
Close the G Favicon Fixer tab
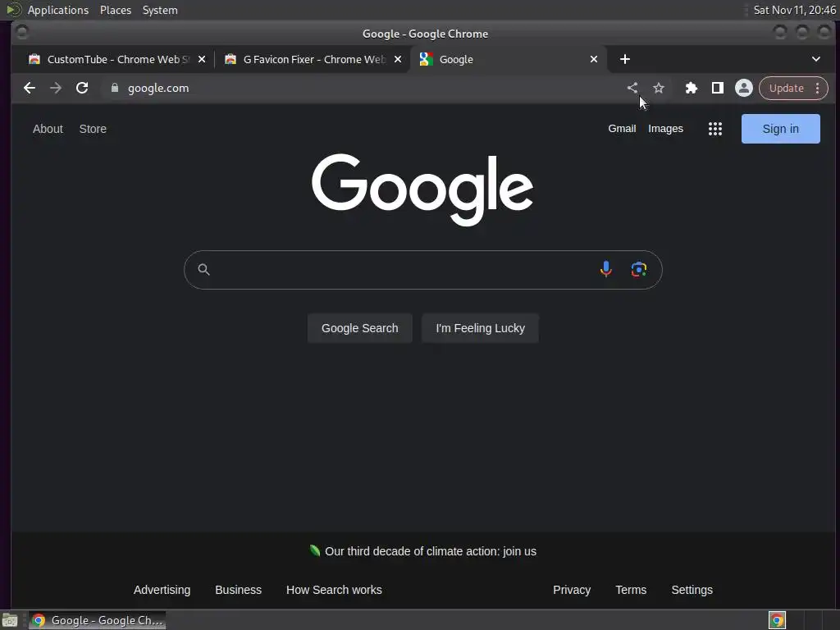coord(398,59)
